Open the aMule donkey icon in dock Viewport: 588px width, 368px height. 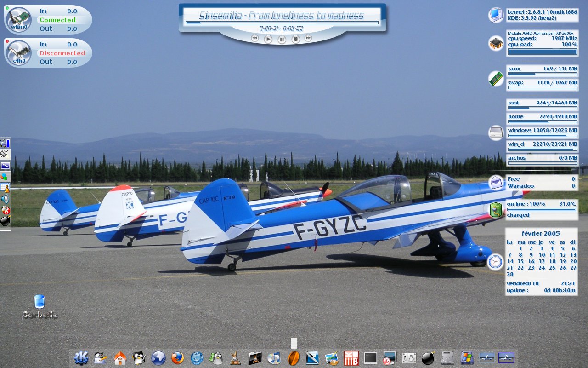point(236,357)
